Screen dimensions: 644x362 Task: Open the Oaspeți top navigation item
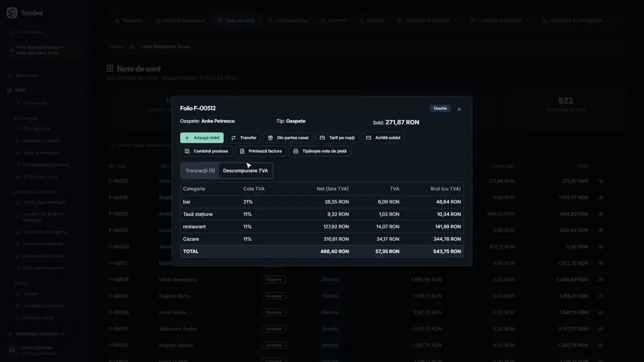371,21
